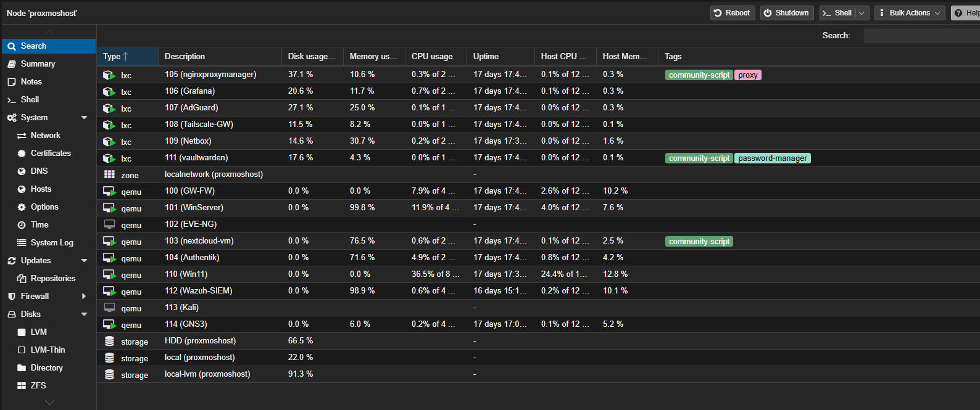Click the stopped VM icon for 113 Kali
This screenshot has width=980, height=410.
109,308
